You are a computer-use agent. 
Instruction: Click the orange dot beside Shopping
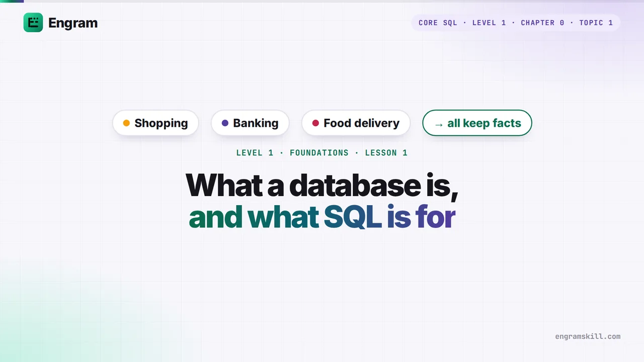point(126,123)
